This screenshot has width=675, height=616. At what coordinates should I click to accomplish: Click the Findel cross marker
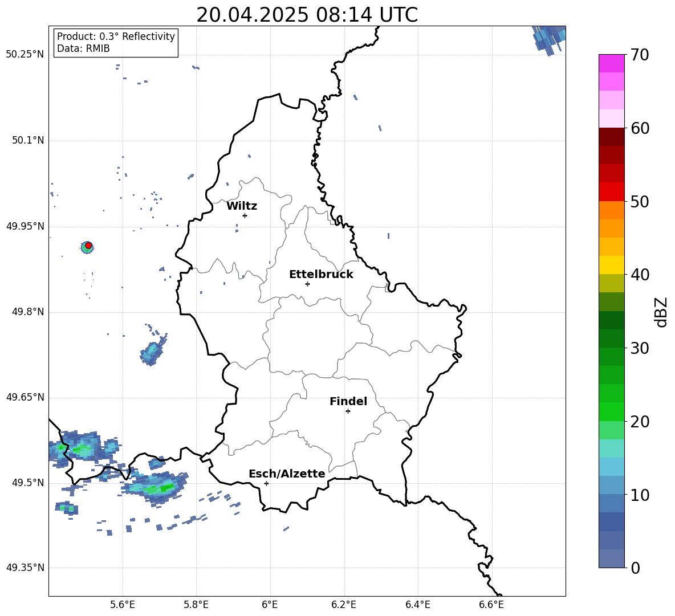coord(348,411)
